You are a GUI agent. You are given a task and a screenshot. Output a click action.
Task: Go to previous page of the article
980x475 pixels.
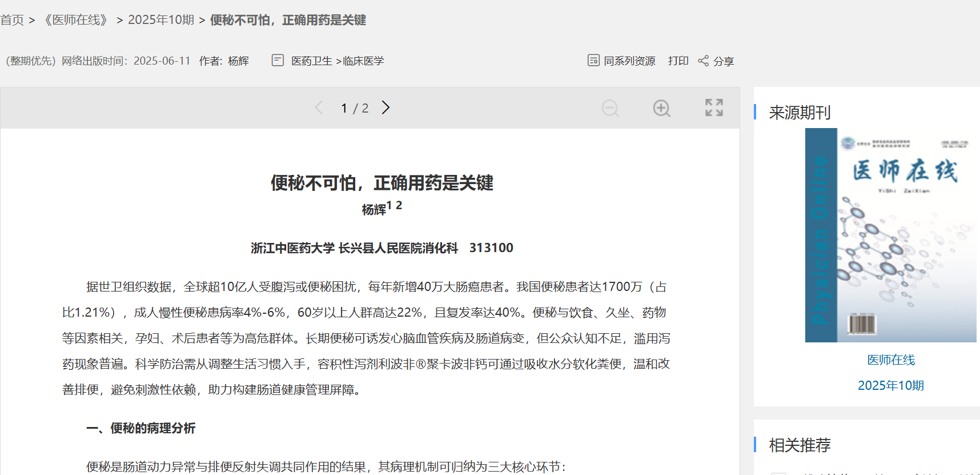coord(319,107)
